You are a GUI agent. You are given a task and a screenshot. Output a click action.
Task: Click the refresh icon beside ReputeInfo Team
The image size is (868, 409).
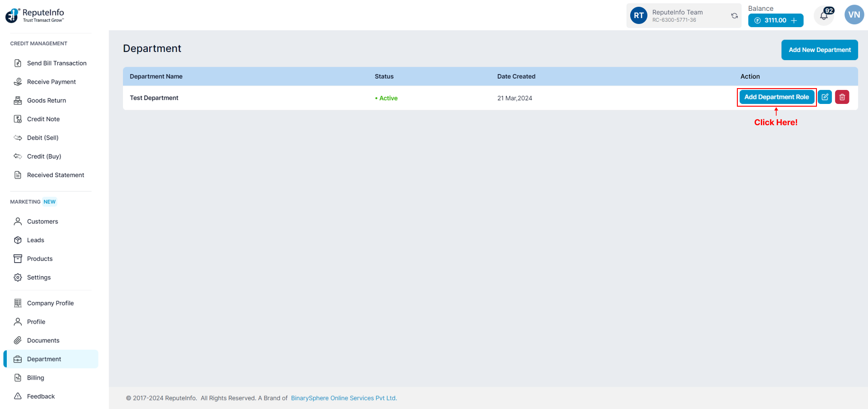point(734,16)
